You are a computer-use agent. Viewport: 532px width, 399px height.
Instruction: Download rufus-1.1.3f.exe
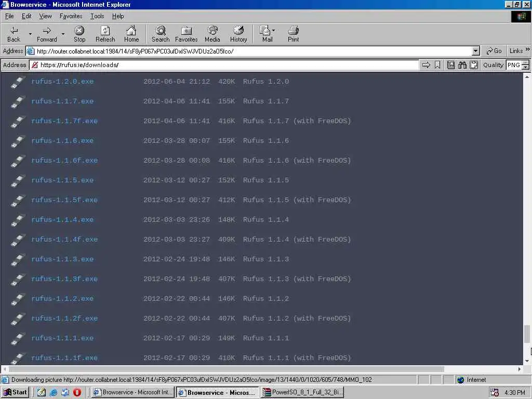[x=64, y=279]
